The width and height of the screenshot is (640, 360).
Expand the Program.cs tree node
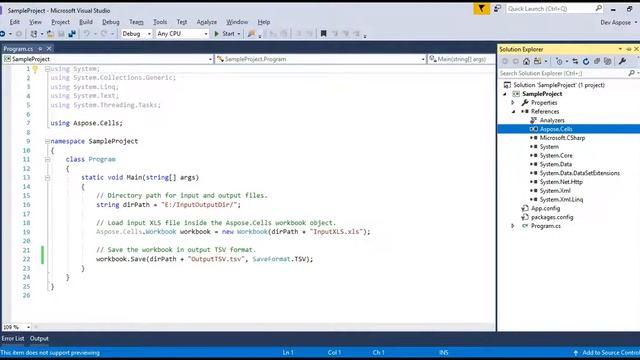pos(513,226)
